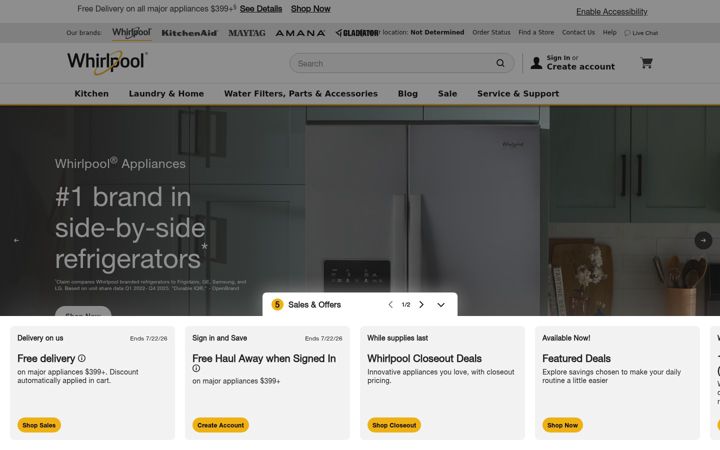
Task: Collapse the Sales & Offers panel
Action: tap(441, 304)
